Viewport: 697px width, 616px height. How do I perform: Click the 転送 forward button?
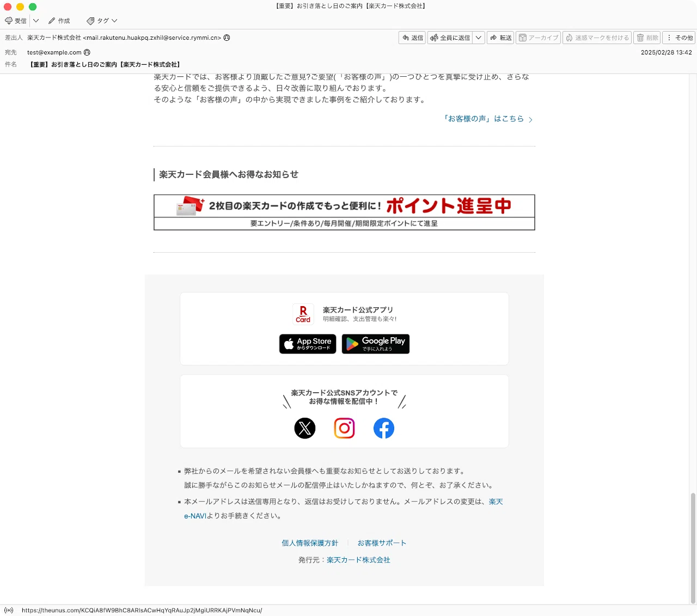(500, 38)
